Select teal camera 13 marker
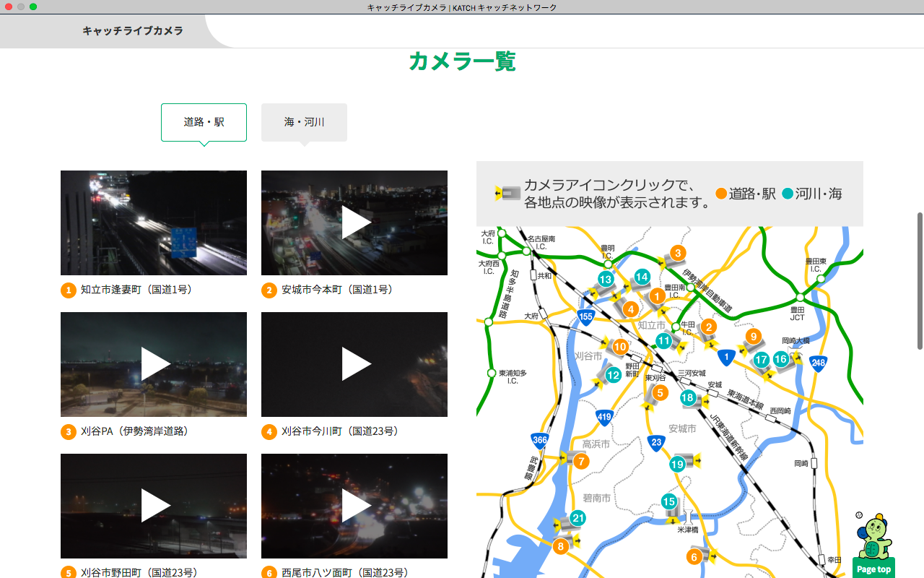Image resolution: width=924 pixels, height=578 pixels. point(605,280)
